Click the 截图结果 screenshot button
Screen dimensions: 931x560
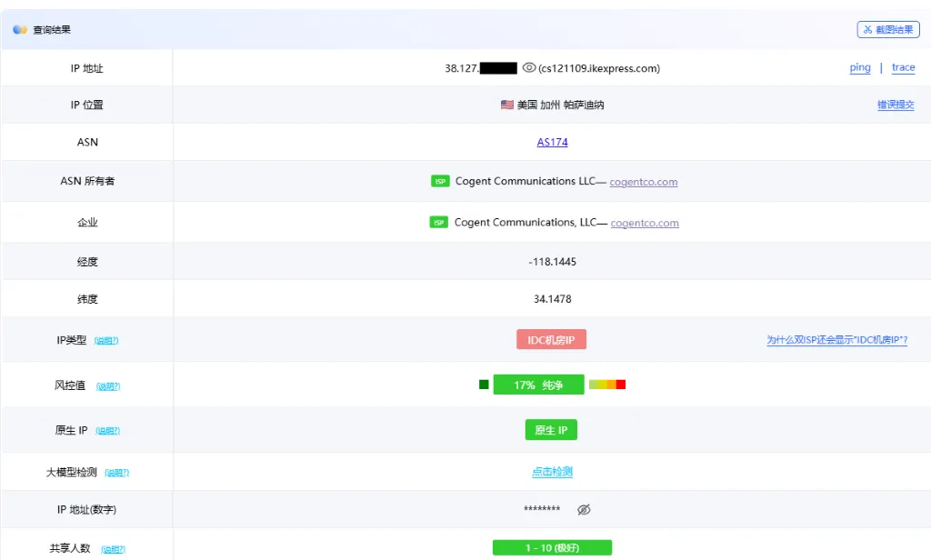[x=888, y=28]
